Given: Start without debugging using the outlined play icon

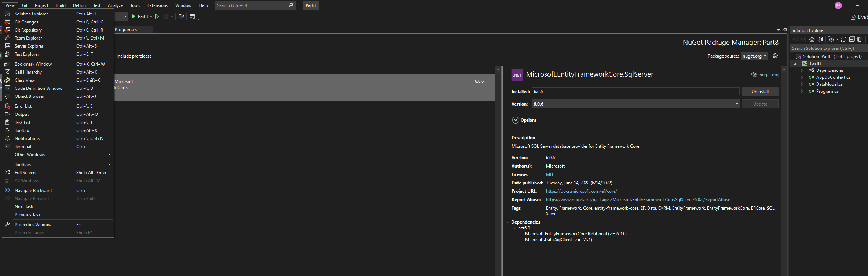Looking at the screenshot, I should pyautogui.click(x=157, y=16).
